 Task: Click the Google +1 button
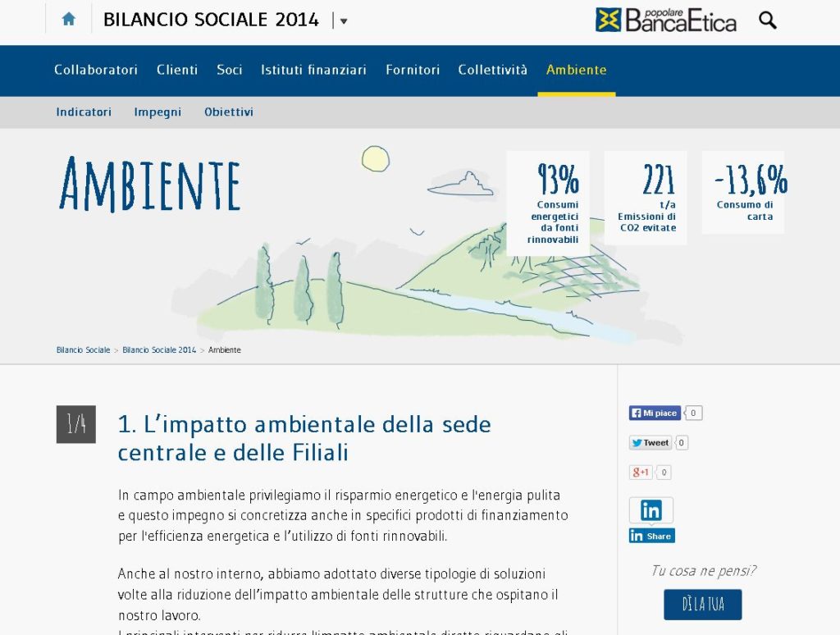(640, 472)
